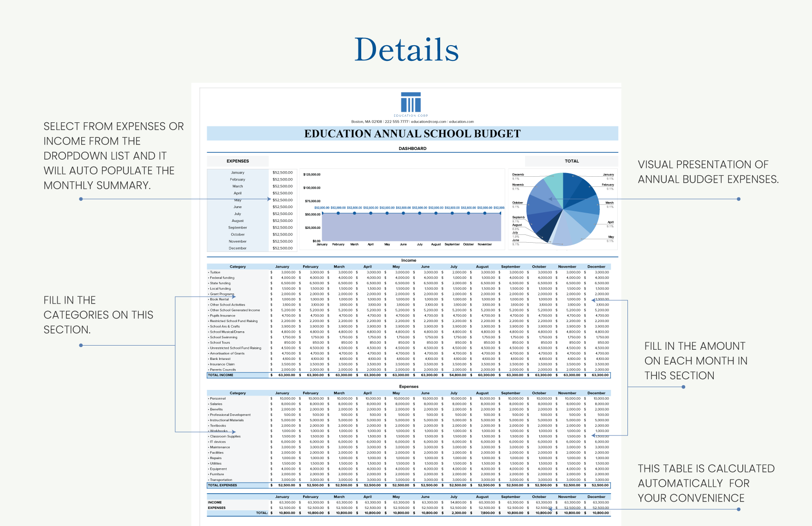The width and height of the screenshot is (812, 526).
Task: Click the Insurance Claim category
Action: coord(221,365)
